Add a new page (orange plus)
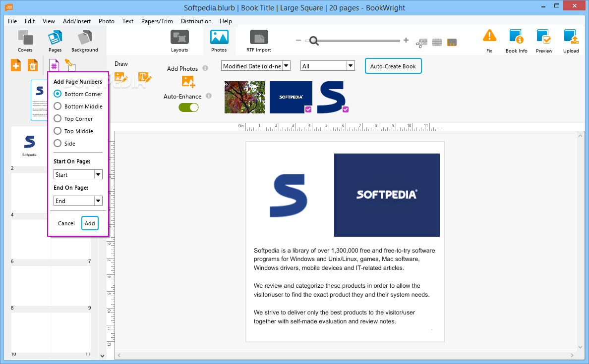589x364 pixels. pos(16,66)
